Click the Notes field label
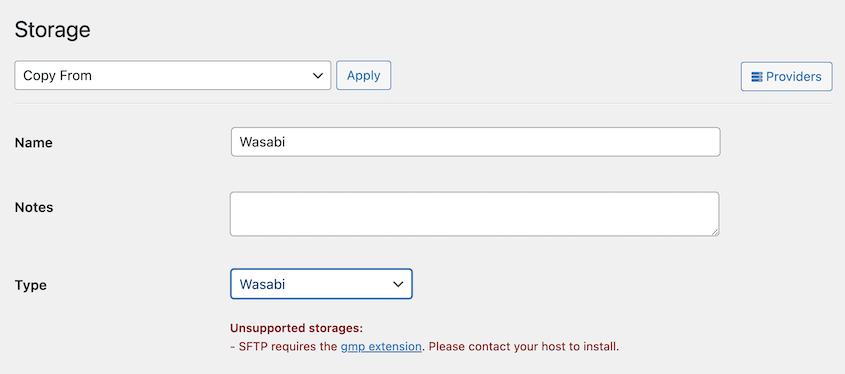The width and height of the screenshot is (845, 374). pos(34,207)
